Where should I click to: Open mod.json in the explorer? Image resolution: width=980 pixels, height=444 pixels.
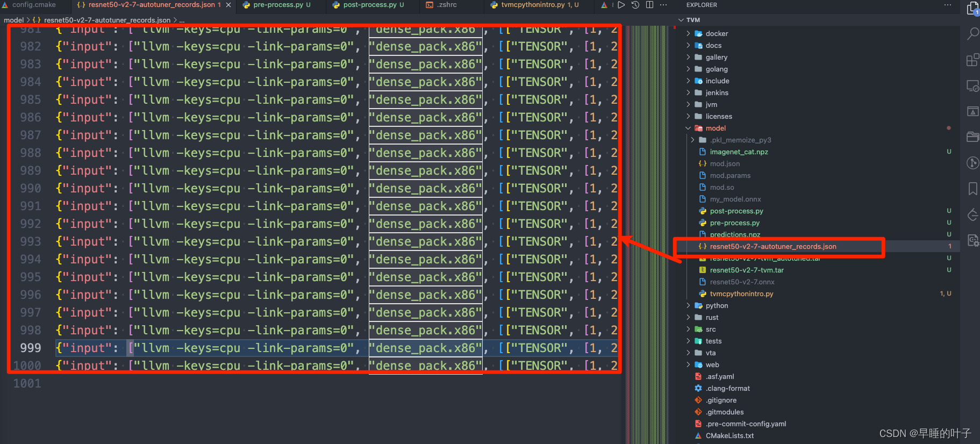725,163
